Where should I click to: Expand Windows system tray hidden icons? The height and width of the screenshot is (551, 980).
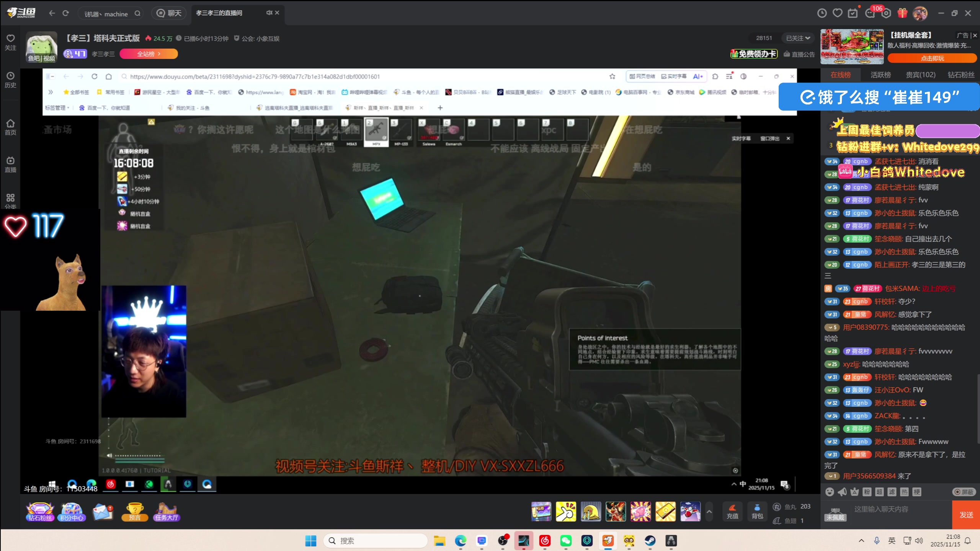pos(861,541)
